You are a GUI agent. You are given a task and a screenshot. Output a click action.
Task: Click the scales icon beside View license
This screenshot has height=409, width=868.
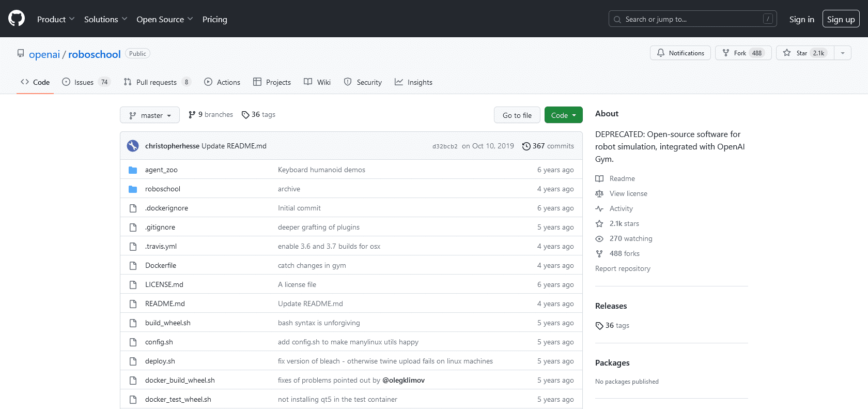pyautogui.click(x=599, y=194)
